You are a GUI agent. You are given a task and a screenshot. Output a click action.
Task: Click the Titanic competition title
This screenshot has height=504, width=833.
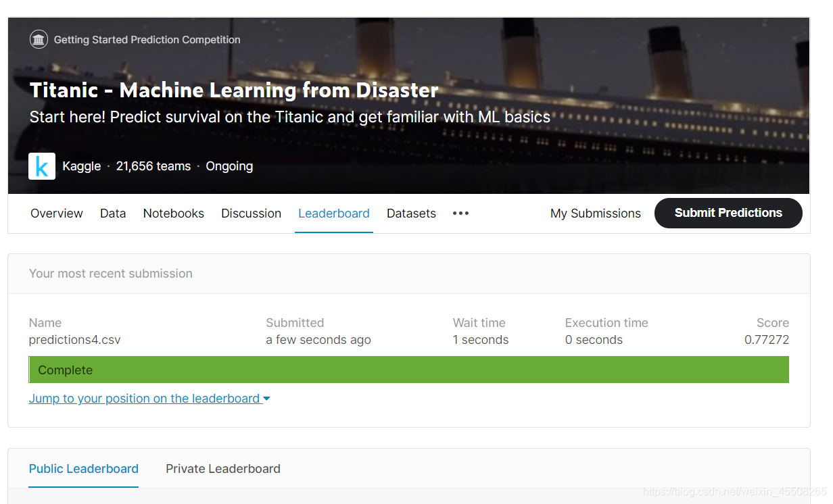click(234, 91)
